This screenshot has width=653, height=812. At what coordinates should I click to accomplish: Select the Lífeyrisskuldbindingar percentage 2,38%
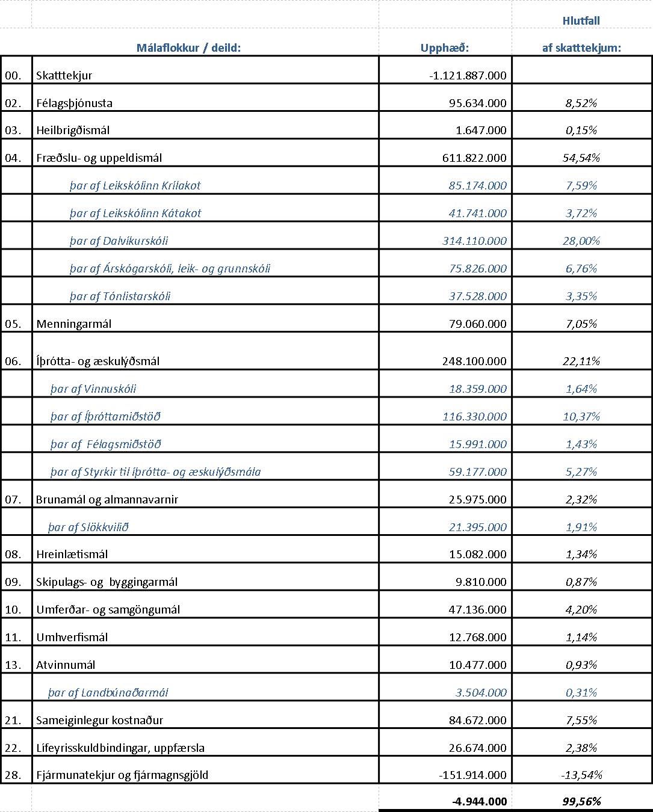tap(581, 748)
